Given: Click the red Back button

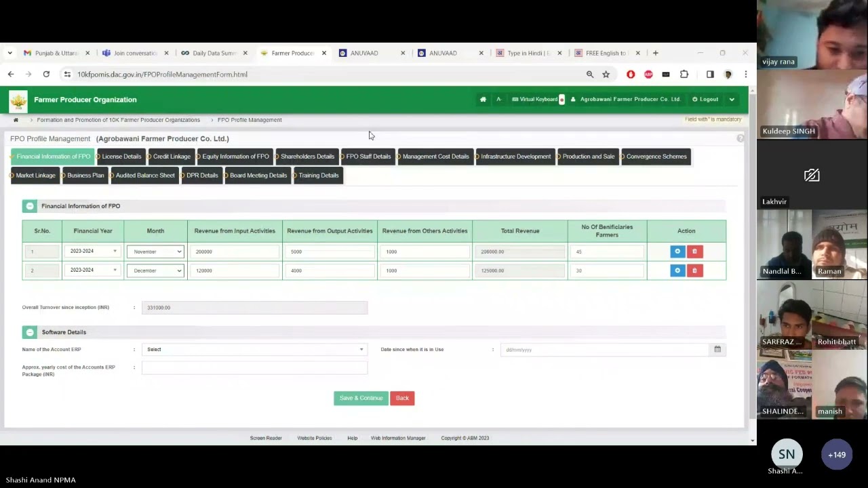Looking at the screenshot, I should click(x=402, y=398).
